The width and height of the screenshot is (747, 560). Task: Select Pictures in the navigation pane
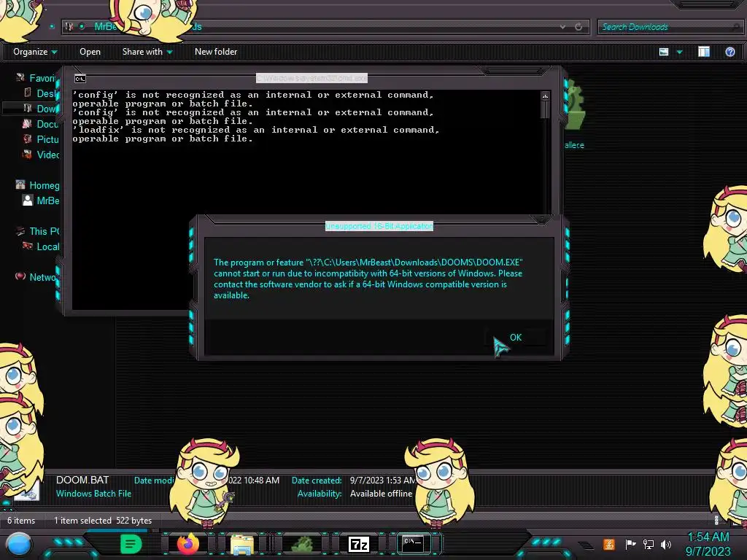click(41, 139)
